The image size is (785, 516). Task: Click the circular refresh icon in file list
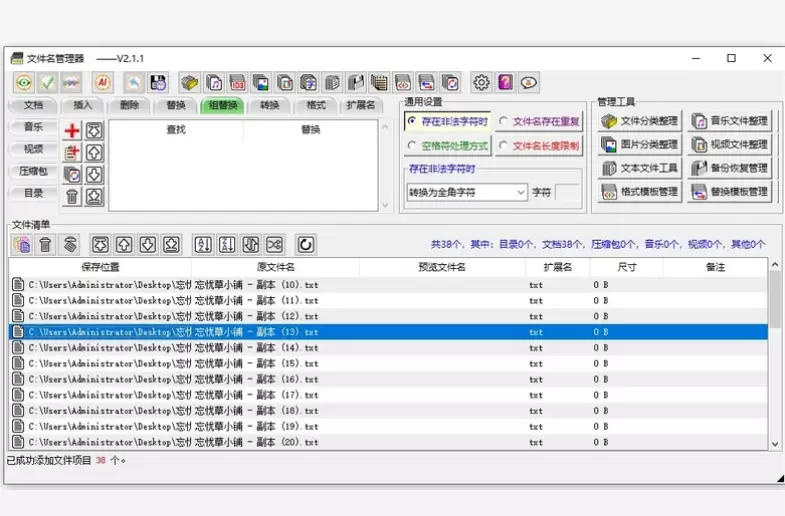(x=305, y=245)
